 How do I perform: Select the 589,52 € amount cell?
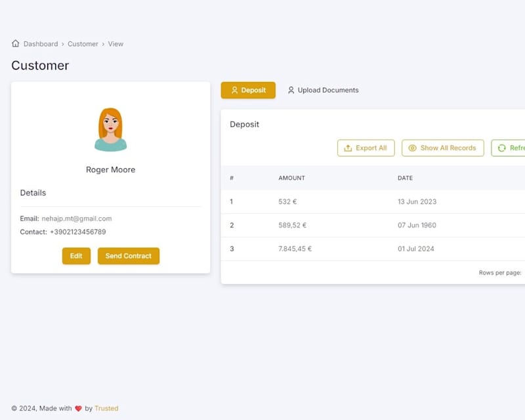pyautogui.click(x=292, y=225)
